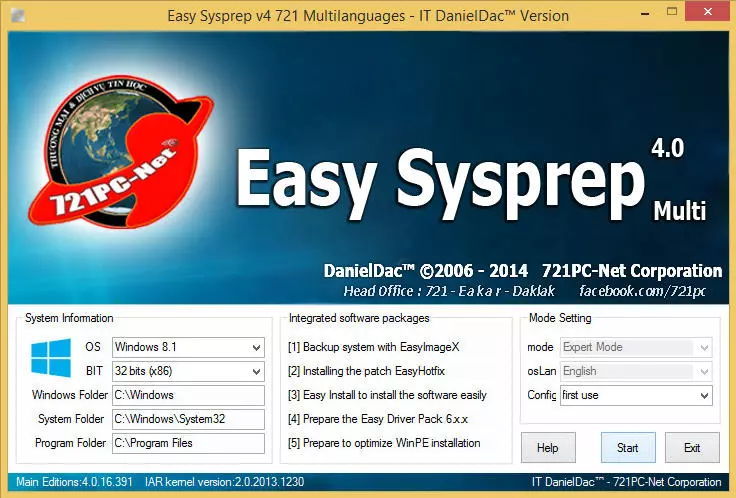The image size is (736, 498).
Task: Choose Prepare the Easy Driver Pack item
Action: click(378, 419)
